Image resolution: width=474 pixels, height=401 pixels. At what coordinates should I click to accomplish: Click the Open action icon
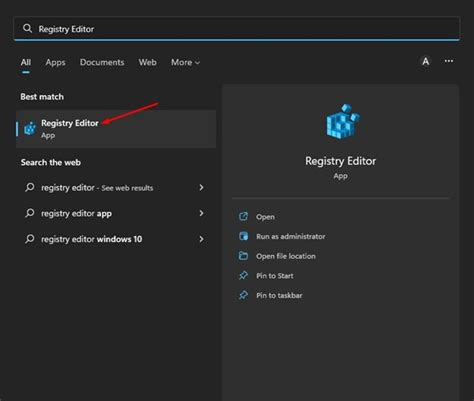(x=243, y=216)
